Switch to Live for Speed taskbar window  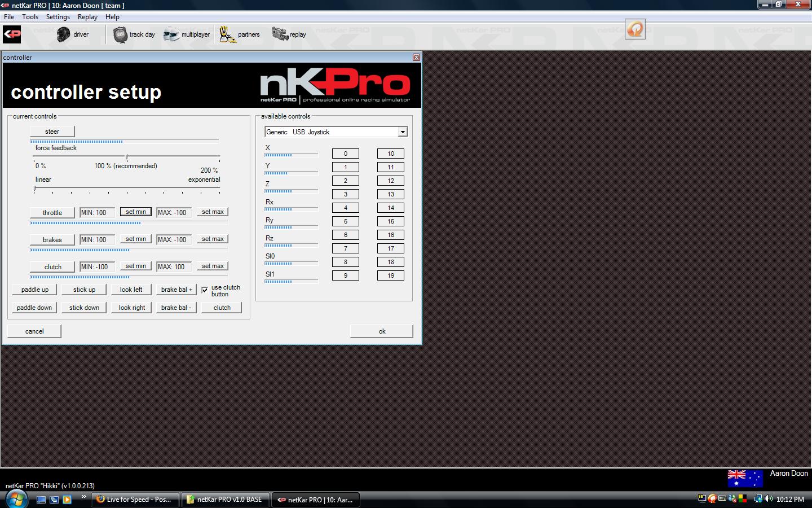pos(135,500)
